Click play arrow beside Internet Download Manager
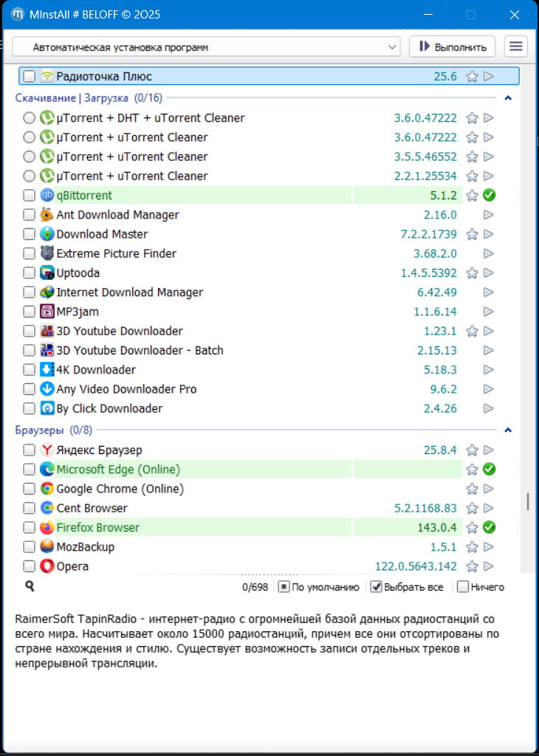Viewport: 539px width, 756px height. [489, 292]
